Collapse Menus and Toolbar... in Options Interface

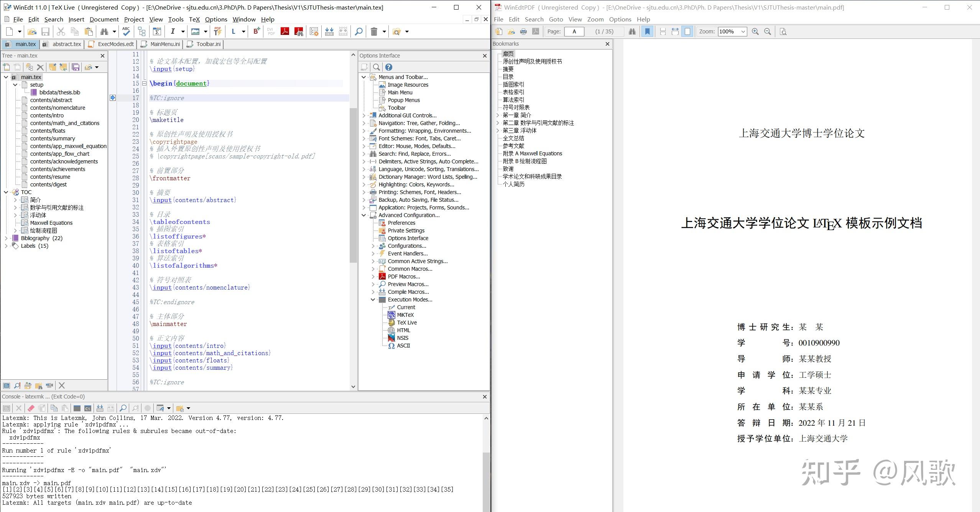coord(364,77)
